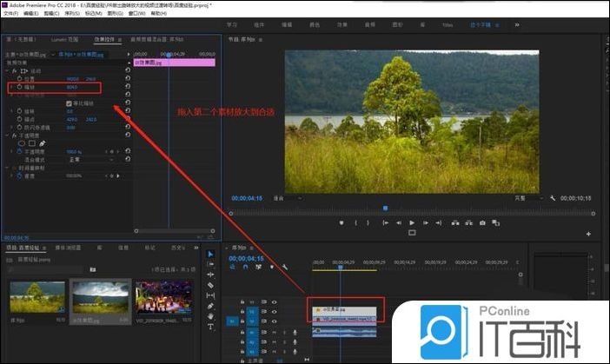Viewport: 610px width, 364px height.
Task: Open the Sequence menu
Action: click(72, 13)
